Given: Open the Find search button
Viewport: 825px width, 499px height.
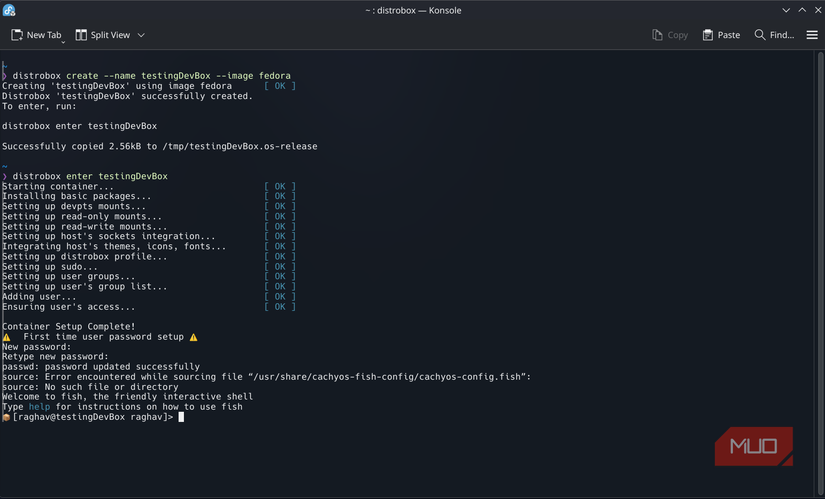Looking at the screenshot, I should tap(774, 35).
